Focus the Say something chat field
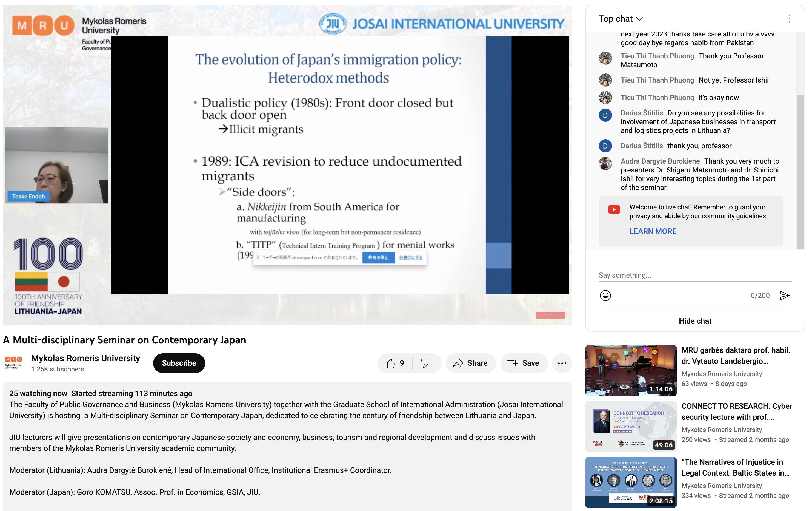 point(695,276)
